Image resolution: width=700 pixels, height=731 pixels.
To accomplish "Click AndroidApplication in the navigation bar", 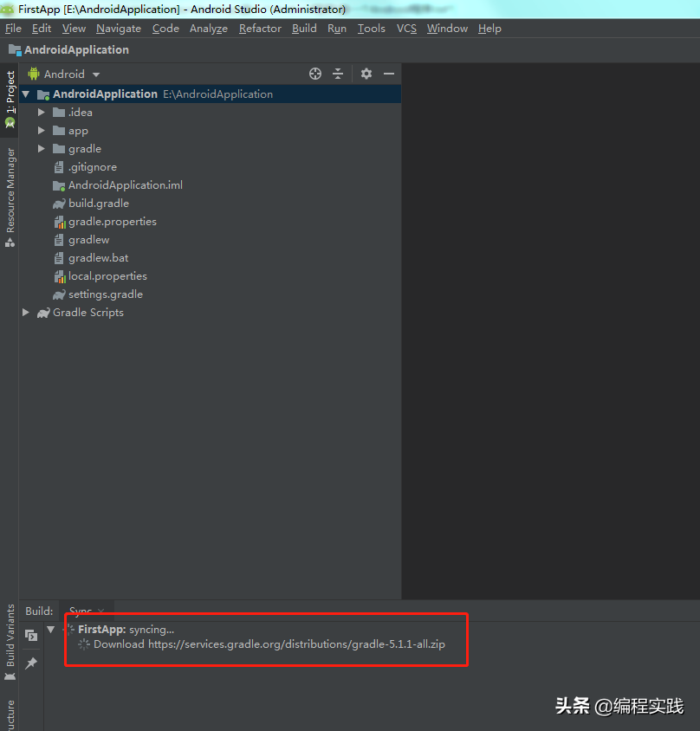I will tap(76, 50).
